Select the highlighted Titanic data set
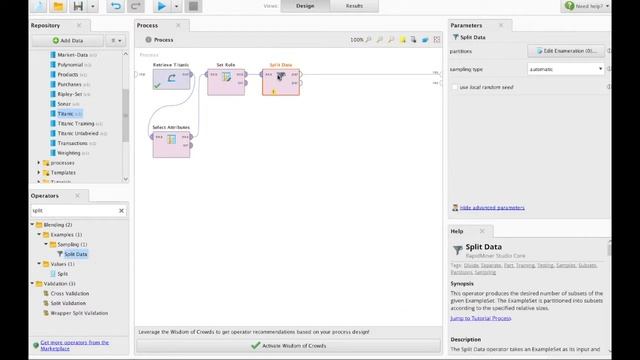The height and width of the screenshot is (360, 640). click(x=65, y=113)
